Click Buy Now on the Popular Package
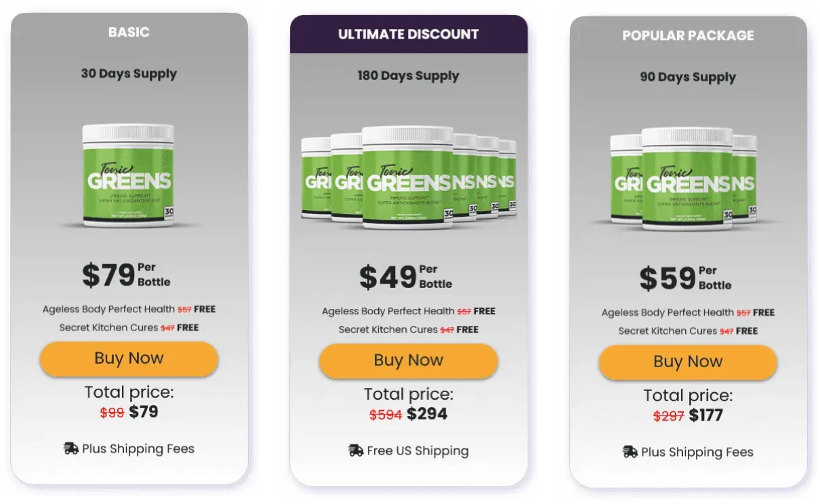 [x=687, y=362]
